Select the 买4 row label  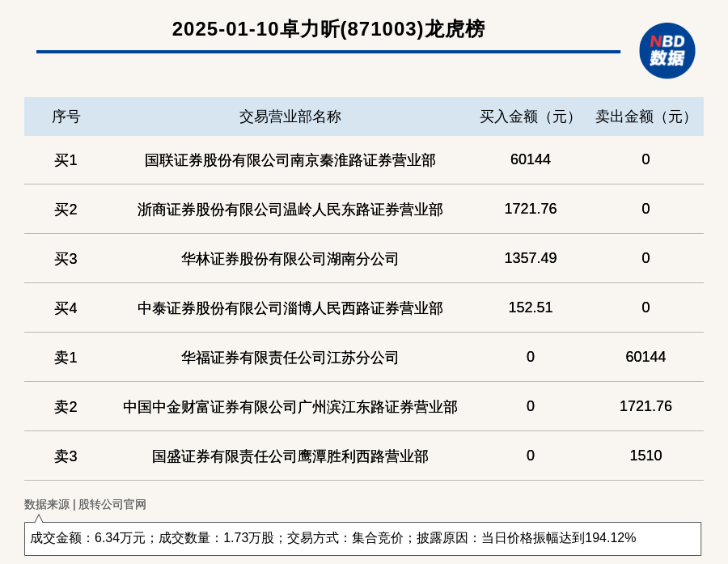tap(66, 308)
